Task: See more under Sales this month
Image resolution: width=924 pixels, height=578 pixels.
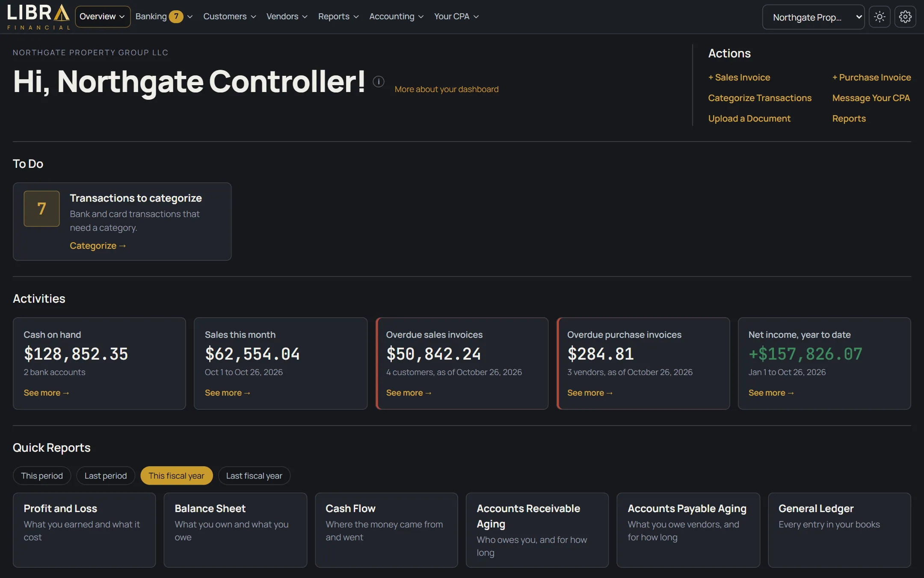Action: pos(228,393)
